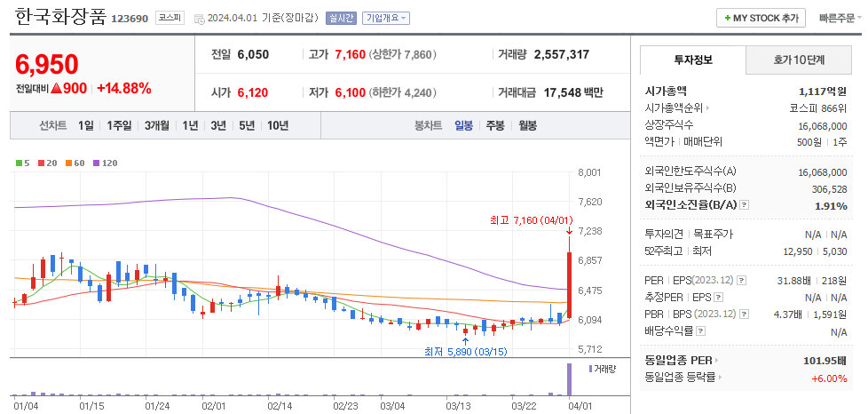Select the 5년 line chart period
Screen dimensions: 868x414
pos(247,126)
